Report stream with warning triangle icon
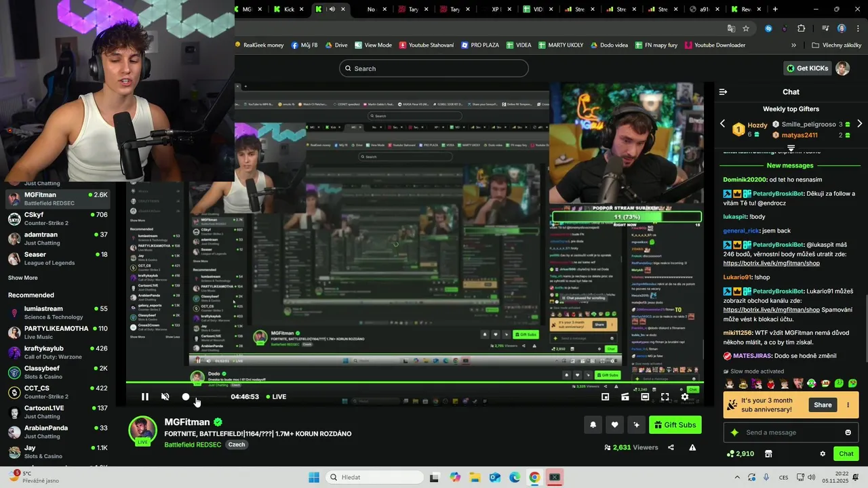This screenshot has height=488, width=868. (x=692, y=447)
